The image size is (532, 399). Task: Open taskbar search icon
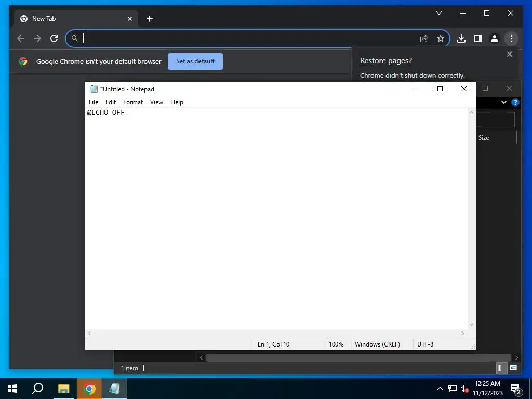(x=37, y=389)
